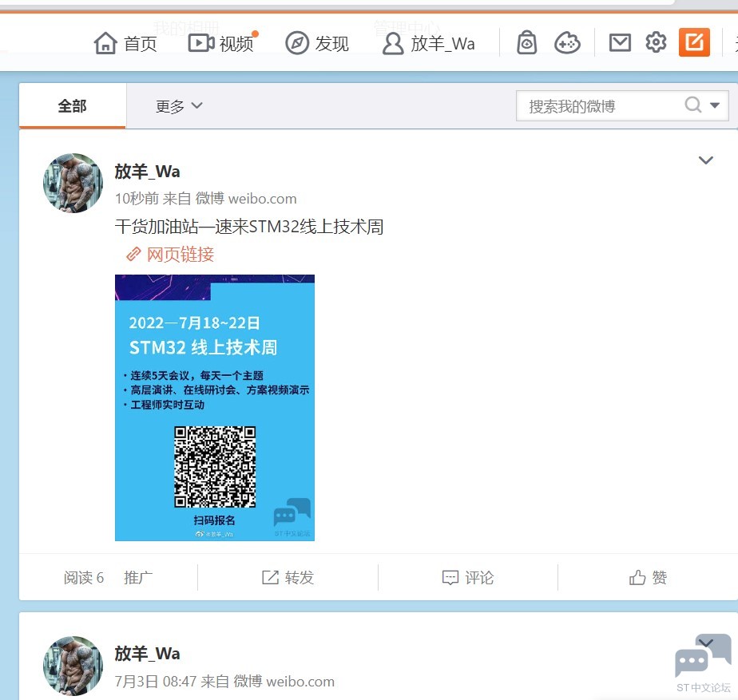Click 发现 text in navigation
Screen dimensions: 738x700
331,44
